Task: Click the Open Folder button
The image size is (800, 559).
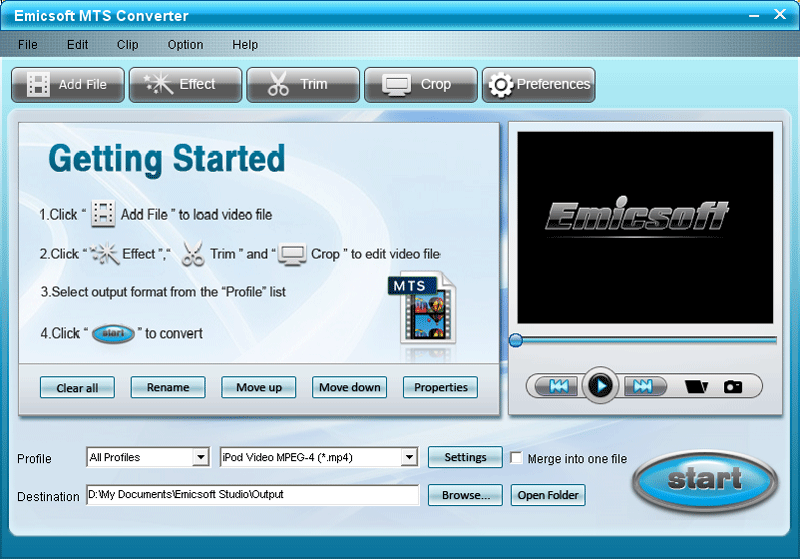Action: point(548,495)
